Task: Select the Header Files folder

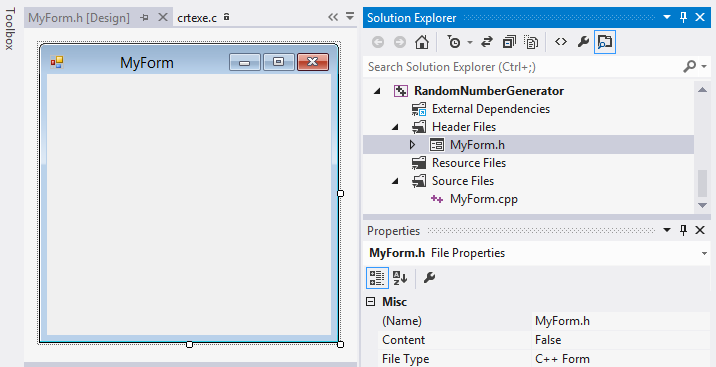Action: click(x=464, y=127)
